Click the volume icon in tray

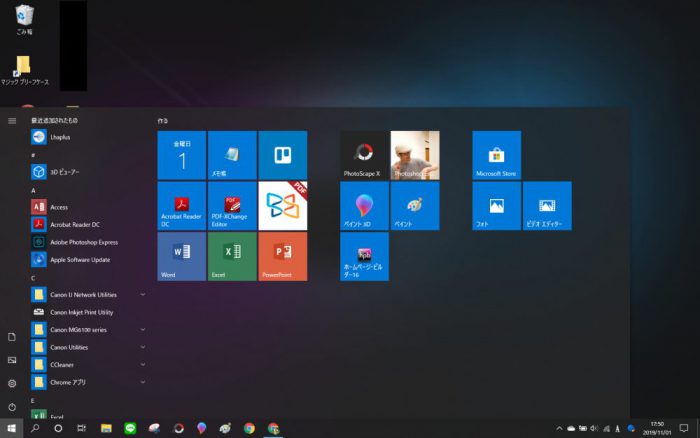coord(594,429)
